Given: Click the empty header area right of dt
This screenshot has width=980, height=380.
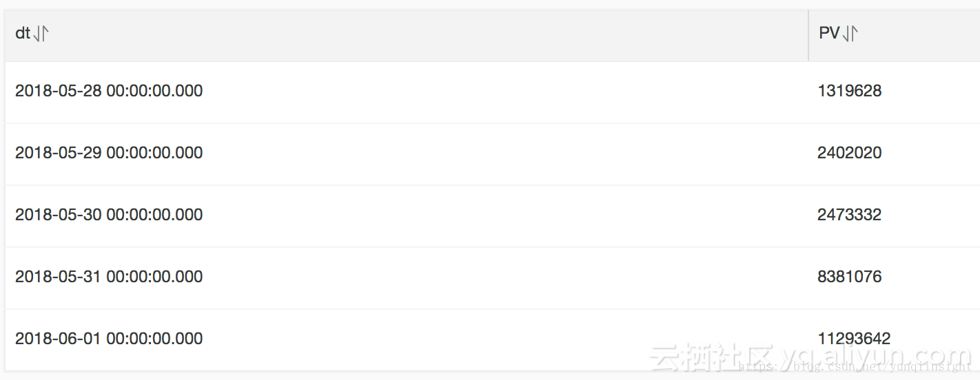Looking at the screenshot, I should tap(427, 35).
